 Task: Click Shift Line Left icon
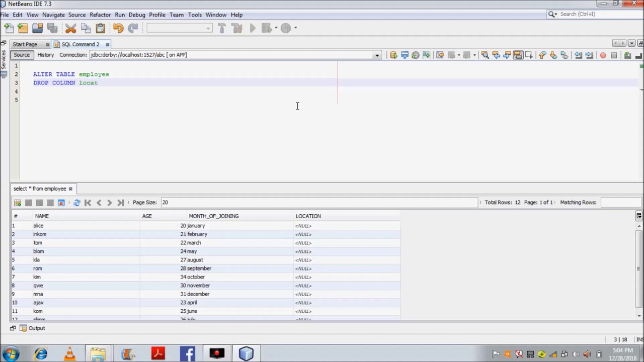click(x=578, y=55)
